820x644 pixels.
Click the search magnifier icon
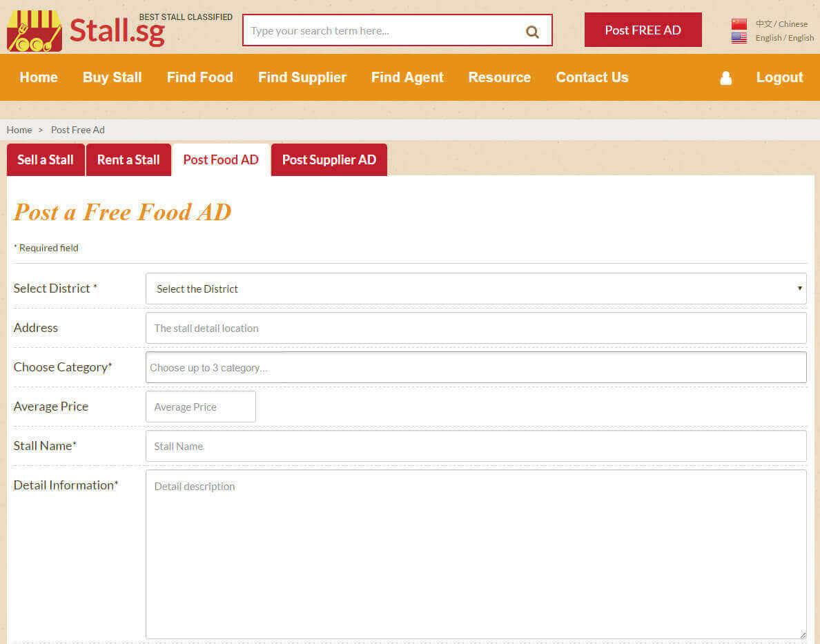[532, 31]
